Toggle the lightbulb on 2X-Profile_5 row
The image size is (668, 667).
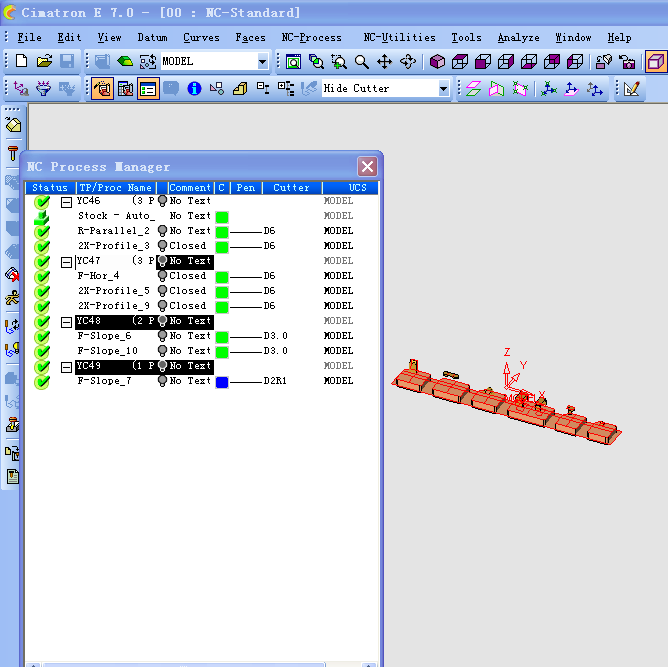(x=162, y=291)
